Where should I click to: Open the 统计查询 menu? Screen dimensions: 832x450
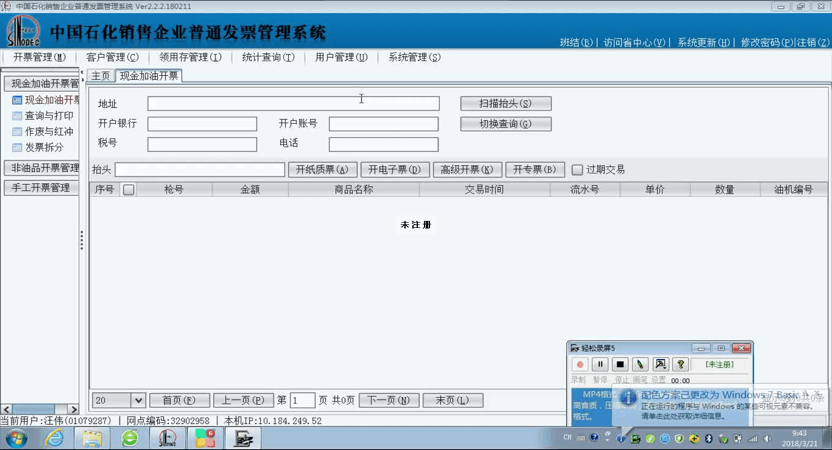tap(268, 57)
